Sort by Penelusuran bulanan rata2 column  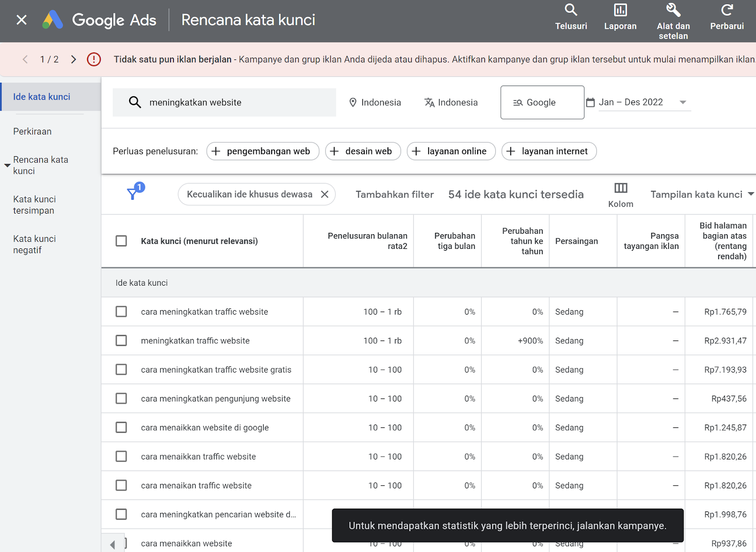click(367, 241)
